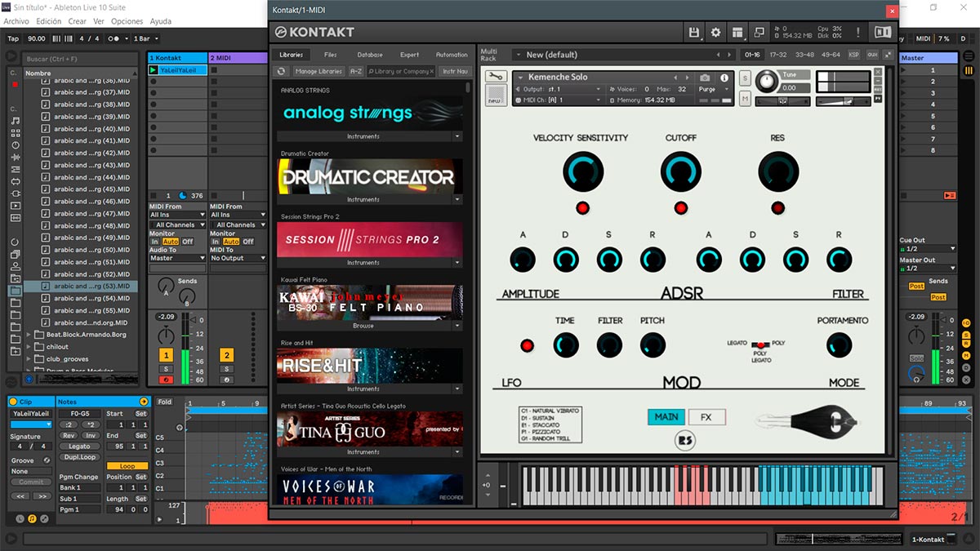Click Browse under Kawai Felt Piano
This screenshot has width=980, height=551.
tap(363, 326)
